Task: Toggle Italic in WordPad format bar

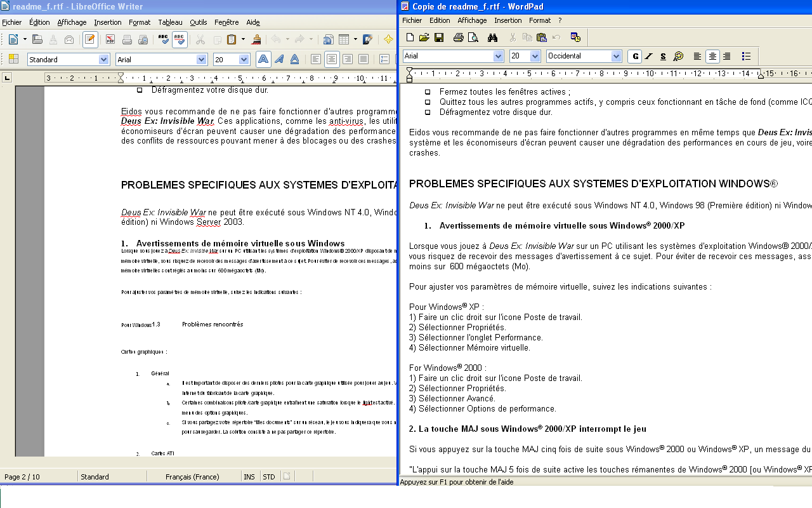Action: [x=649, y=56]
